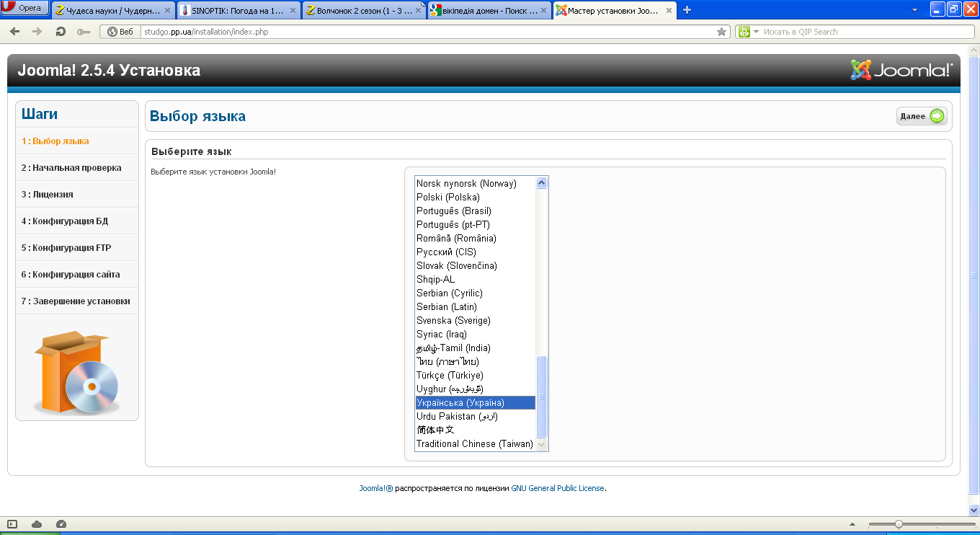The height and width of the screenshot is (535, 980).
Task: Open the Joomla!® footer link
Action: click(376, 488)
